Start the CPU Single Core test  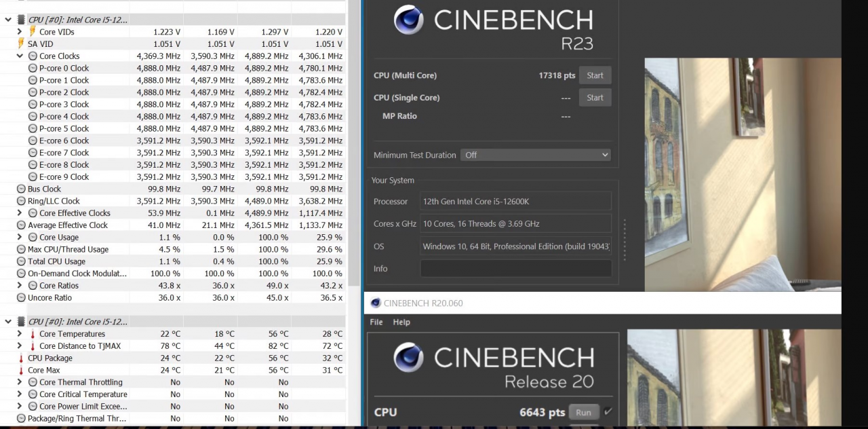pyautogui.click(x=595, y=98)
